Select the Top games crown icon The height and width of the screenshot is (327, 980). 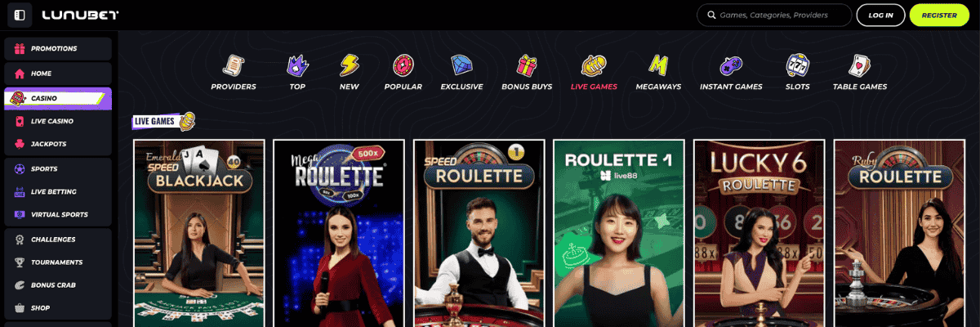pos(297,65)
